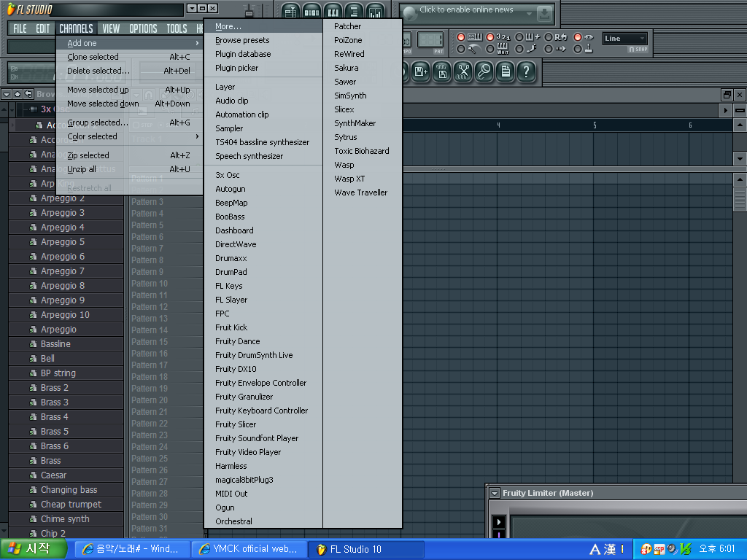
Task: Open the OPTIONS menu
Action: (144, 28)
